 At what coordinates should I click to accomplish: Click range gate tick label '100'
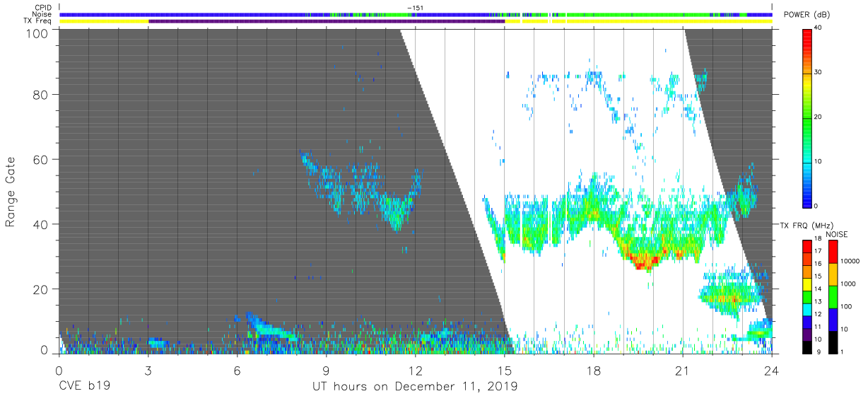coord(36,33)
